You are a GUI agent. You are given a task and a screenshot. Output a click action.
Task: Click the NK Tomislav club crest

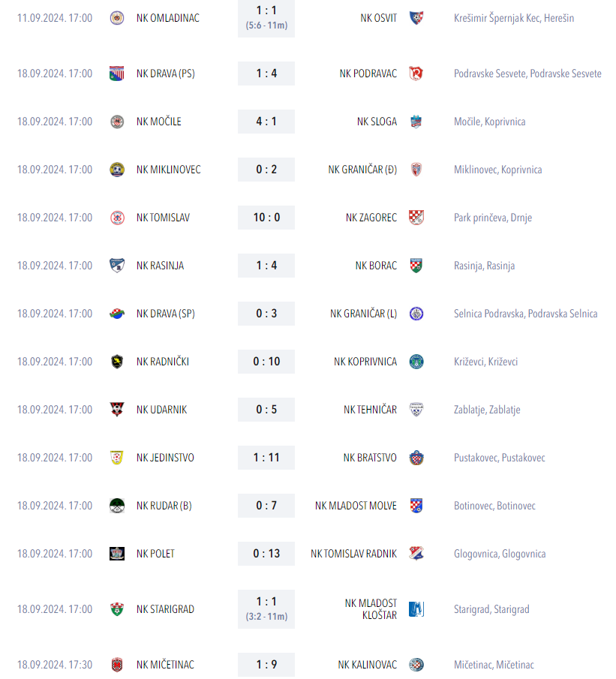click(117, 218)
